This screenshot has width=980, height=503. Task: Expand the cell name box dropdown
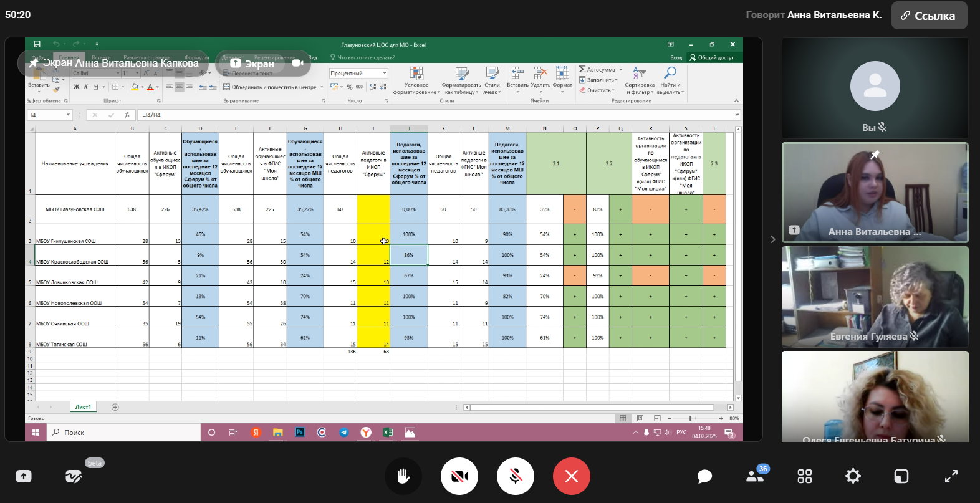pyautogui.click(x=68, y=115)
